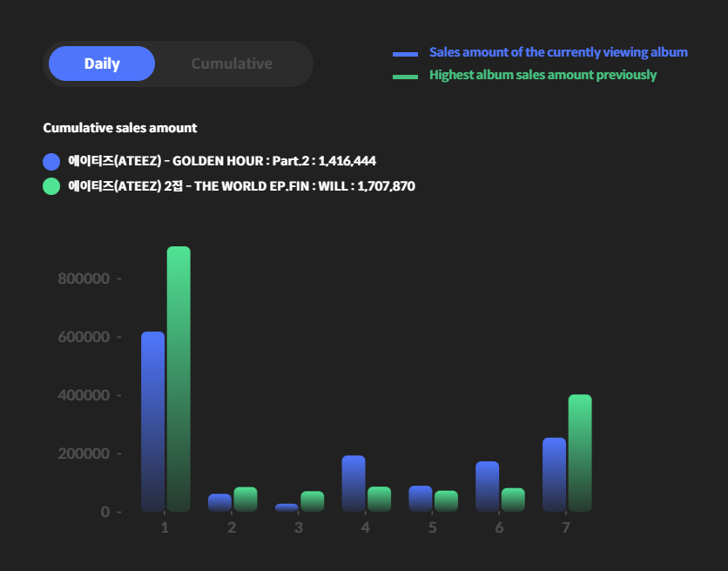Click the green bar for day 2

(x=246, y=499)
